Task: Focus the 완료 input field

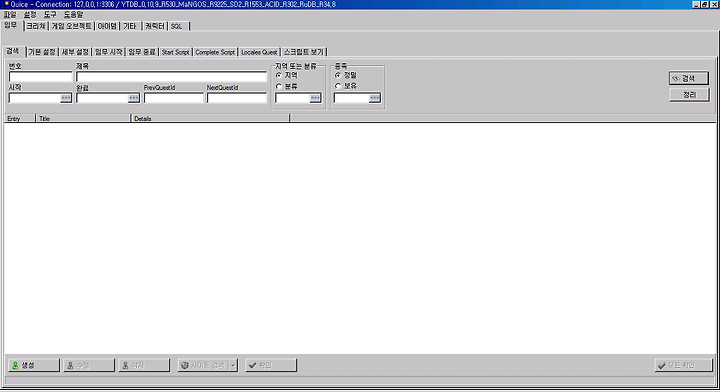Action: [x=102, y=98]
